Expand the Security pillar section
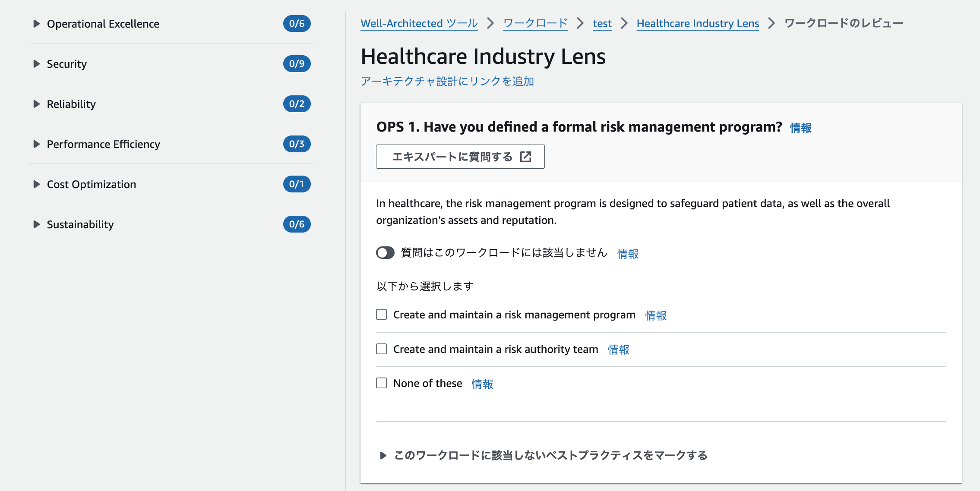980x491 pixels. (37, 64)
